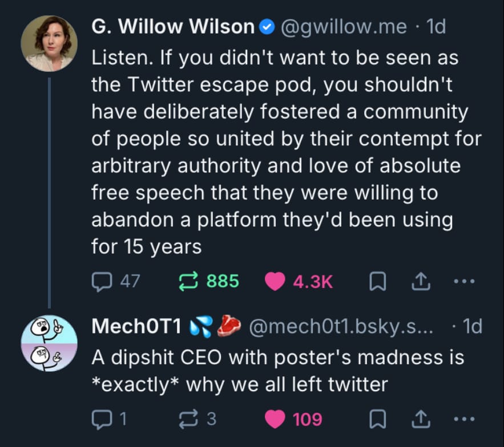Open Mech0T1's display name link

click(x=136, y=326)
